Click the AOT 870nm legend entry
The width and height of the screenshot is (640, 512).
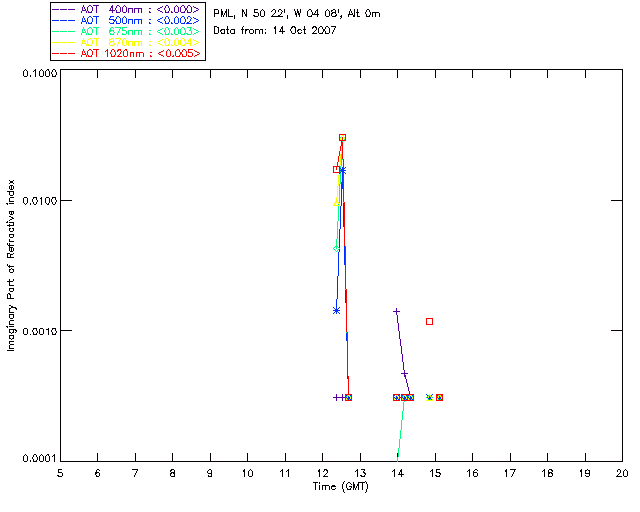tap(127, 42)
